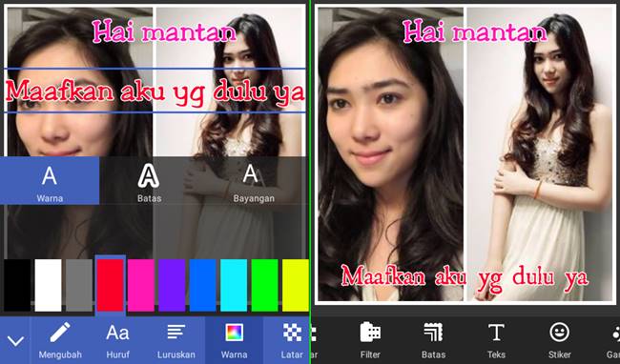
Task: Select the blue color swatch
Action: tap(203, 285)
